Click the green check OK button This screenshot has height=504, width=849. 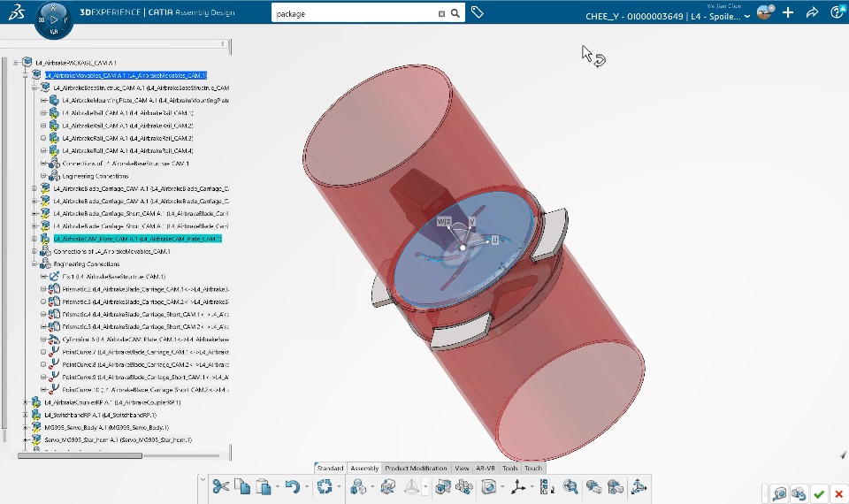click(x=819, y=493)
